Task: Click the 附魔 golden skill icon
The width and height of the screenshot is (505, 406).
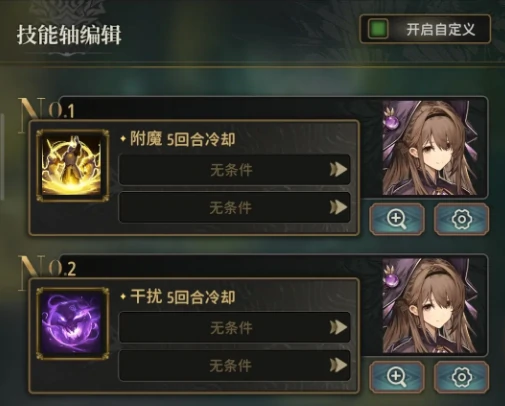Action: click(x=73, y=166)
